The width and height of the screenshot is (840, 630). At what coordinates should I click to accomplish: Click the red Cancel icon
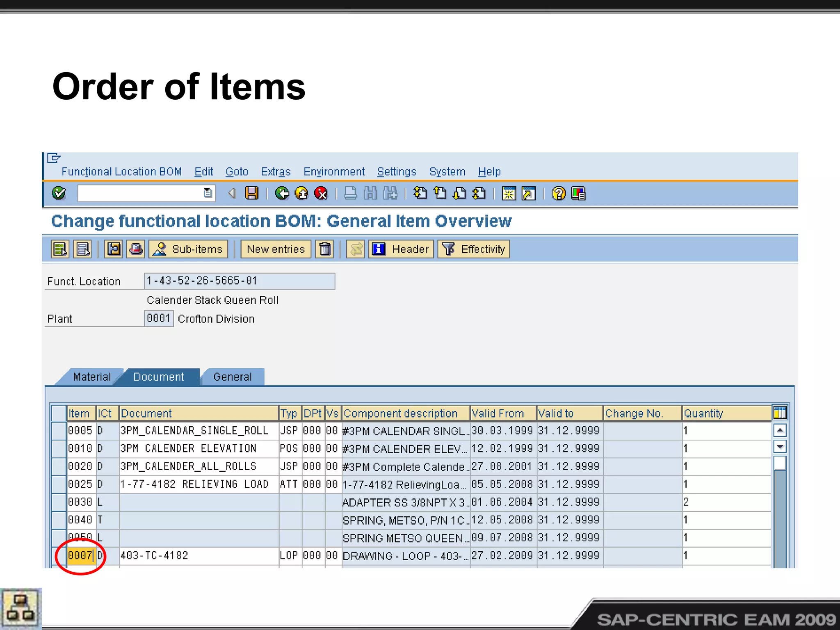click(x=321, y=193)
